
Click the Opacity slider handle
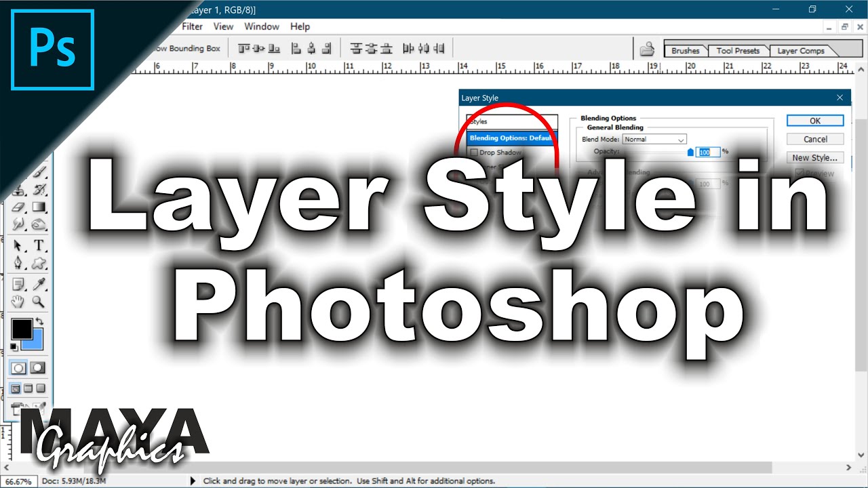pyautogui.click(x=691, y=152)
